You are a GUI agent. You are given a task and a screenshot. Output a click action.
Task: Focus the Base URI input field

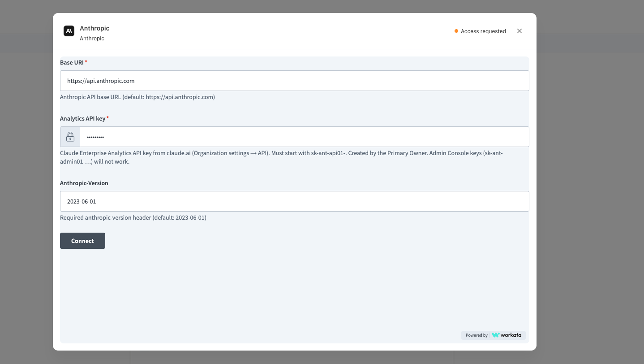[x=295, y=81]
